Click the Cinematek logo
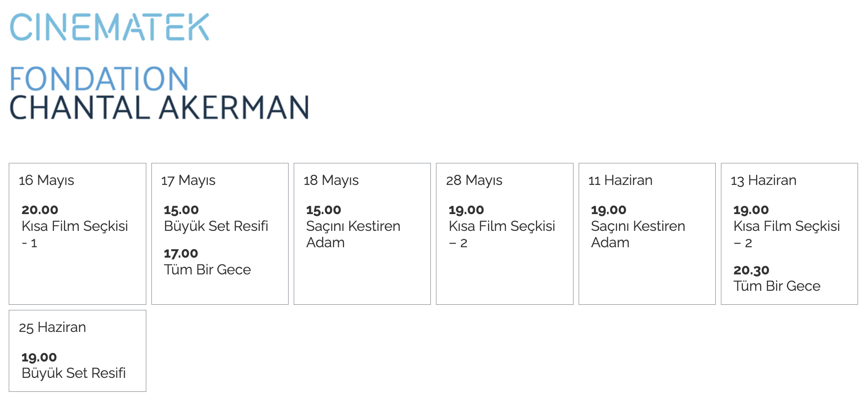 109,27
